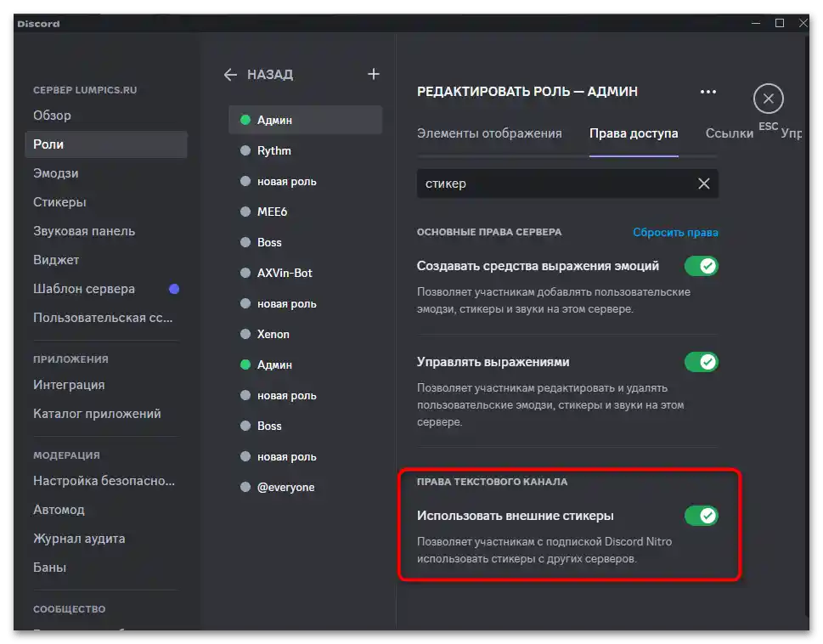
Task: Close settings with the ESC circle button
Action: pos(768,99)
